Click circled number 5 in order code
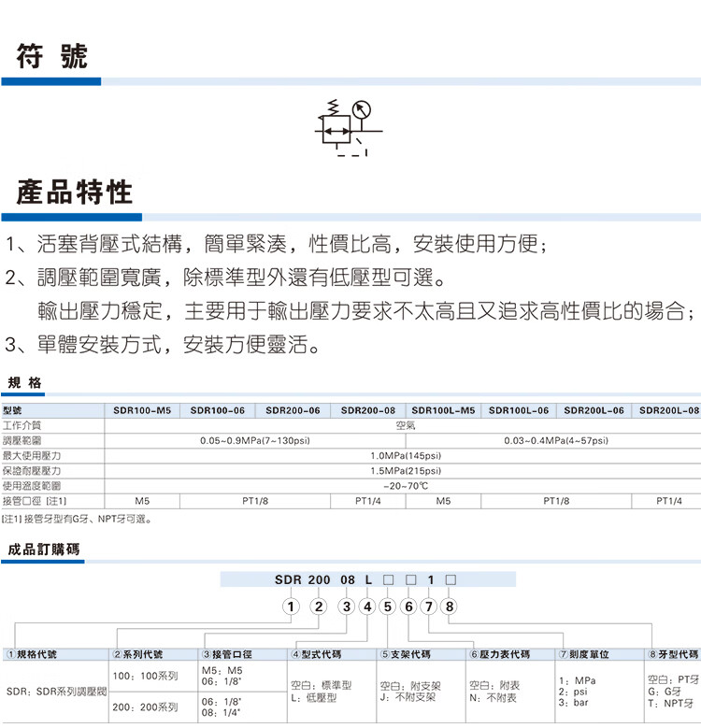Screen dimensions: 701x728 coord(388,607)
